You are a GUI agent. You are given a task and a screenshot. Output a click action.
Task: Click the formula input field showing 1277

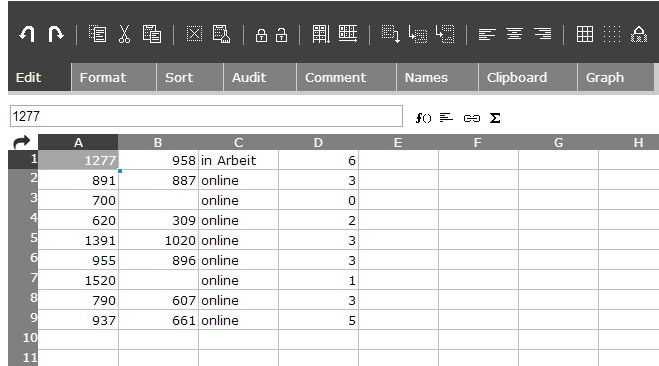tap(206, 116)
